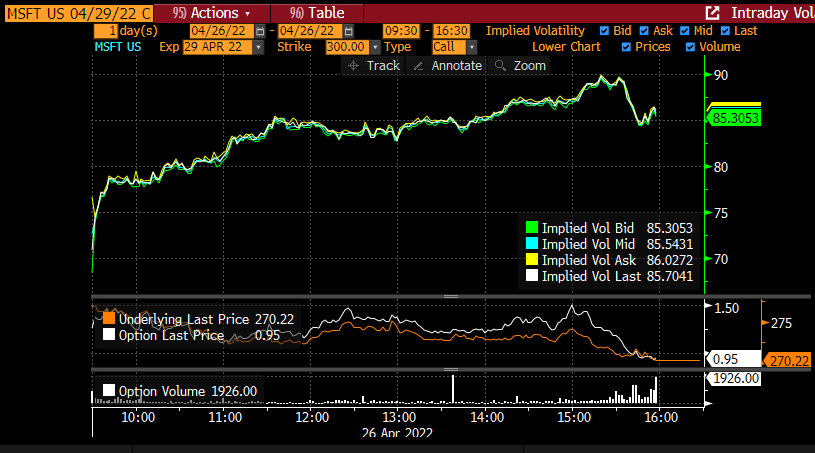Click the white Option Last Price swatch
Image resolution: width=815 pixels, height=453 pixels.
(x=109, y=335)
